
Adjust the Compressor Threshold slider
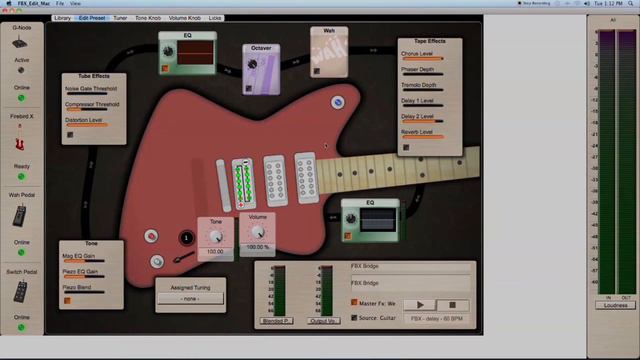point(87,109)
